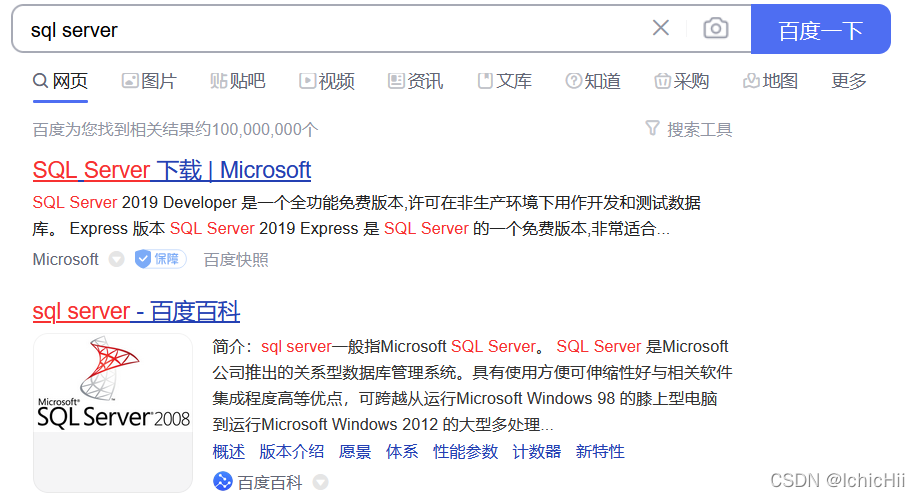Open image search via the camera icon
Image resolution: width=920 pixels, height=497 pixels.
click(x=716, y=28)
